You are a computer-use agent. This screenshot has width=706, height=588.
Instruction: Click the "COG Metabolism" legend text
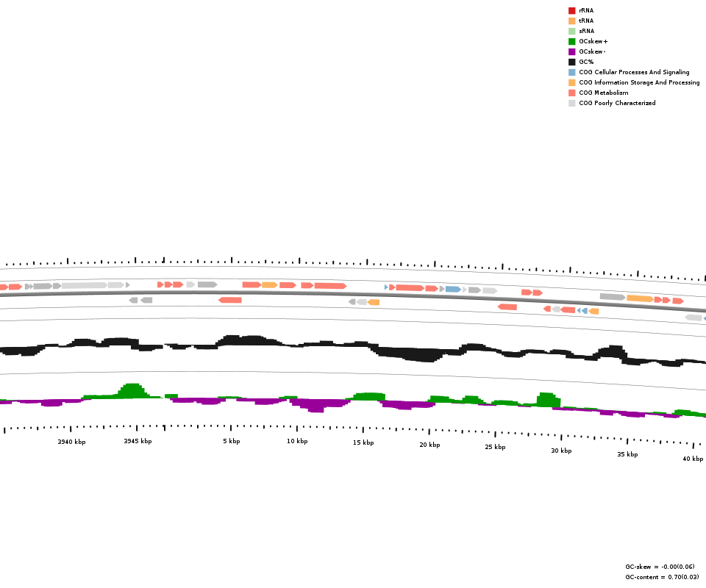(x=604, y=93)
